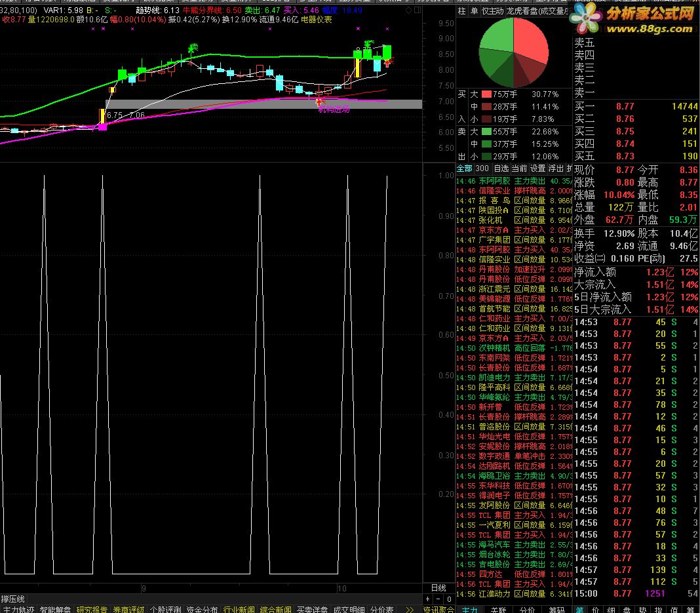
Task: Open the 设置 tab in the alert list
Action: click(x=537, y=168)
